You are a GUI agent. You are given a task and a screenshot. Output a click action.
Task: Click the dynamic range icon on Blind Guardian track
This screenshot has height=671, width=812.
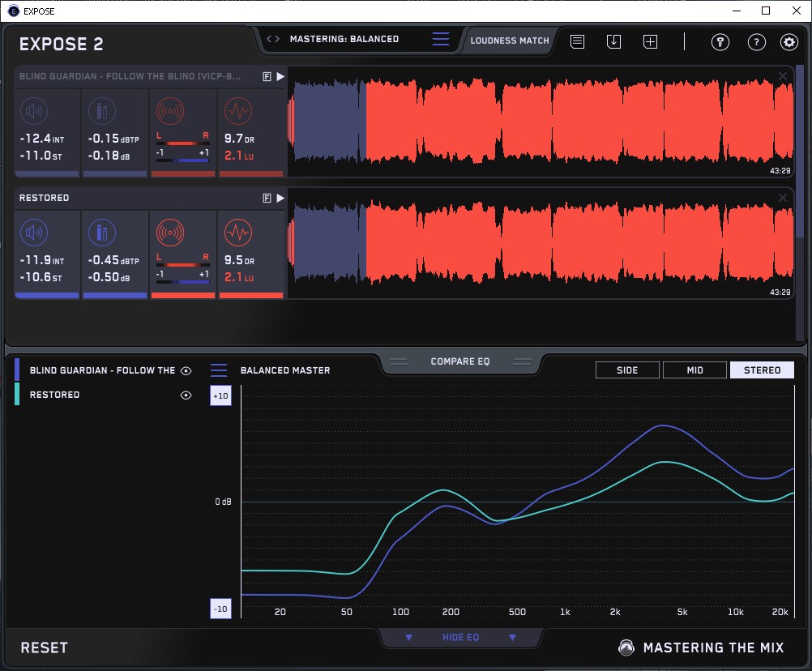point(238,111)
